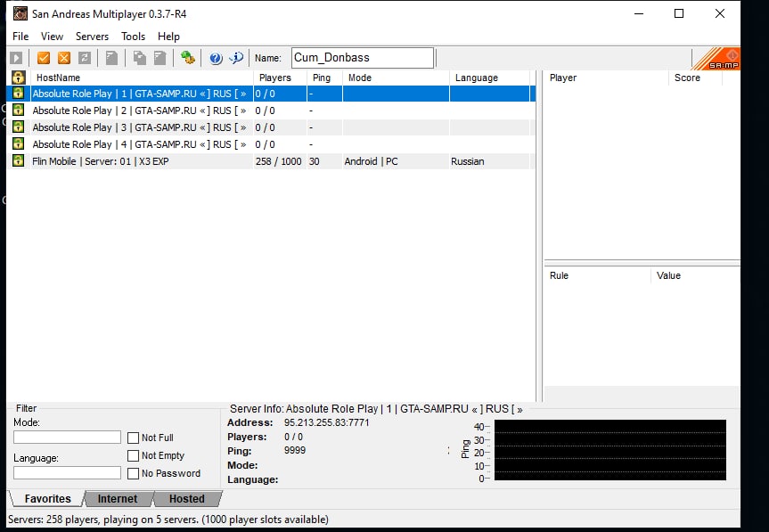Click the address 95.213.255.83:7771

coord(327,422)
